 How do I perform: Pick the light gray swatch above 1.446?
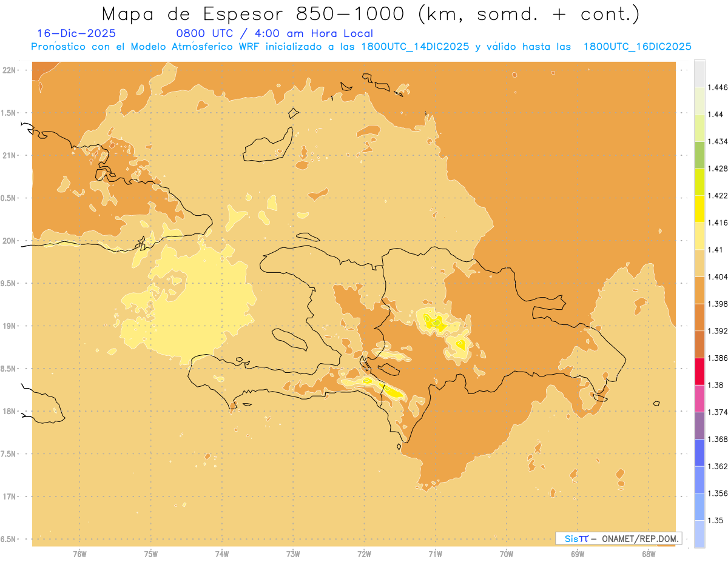(x=699, y=73)
